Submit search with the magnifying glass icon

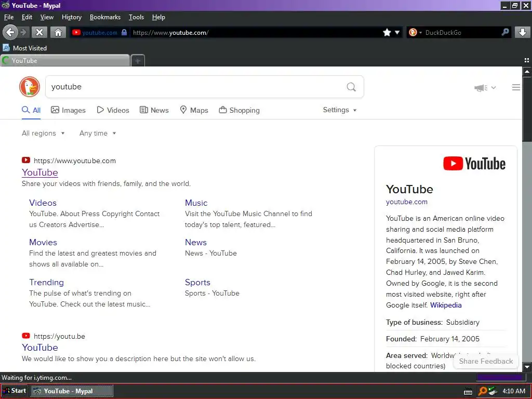tap(351, 87)
